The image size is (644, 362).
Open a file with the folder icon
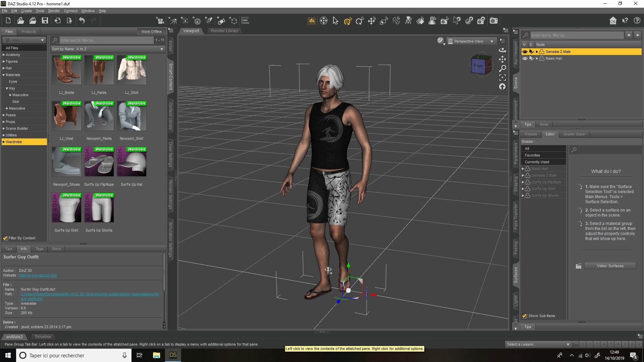click(x=20, y=21)
